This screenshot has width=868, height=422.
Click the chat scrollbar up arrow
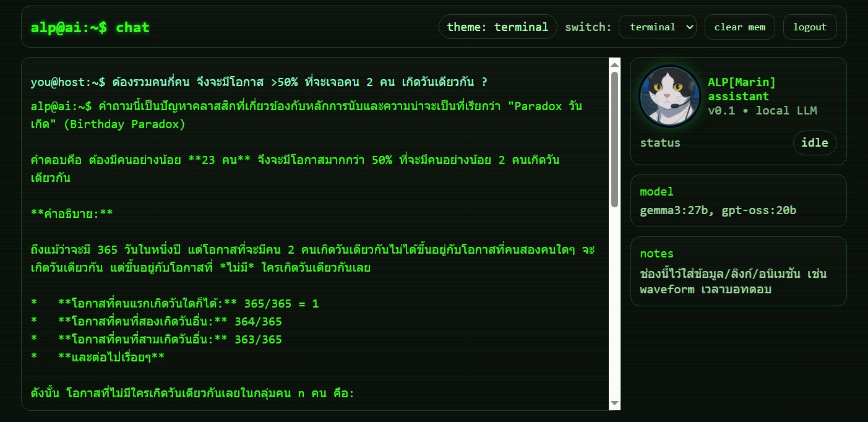[x=614, y=64]
